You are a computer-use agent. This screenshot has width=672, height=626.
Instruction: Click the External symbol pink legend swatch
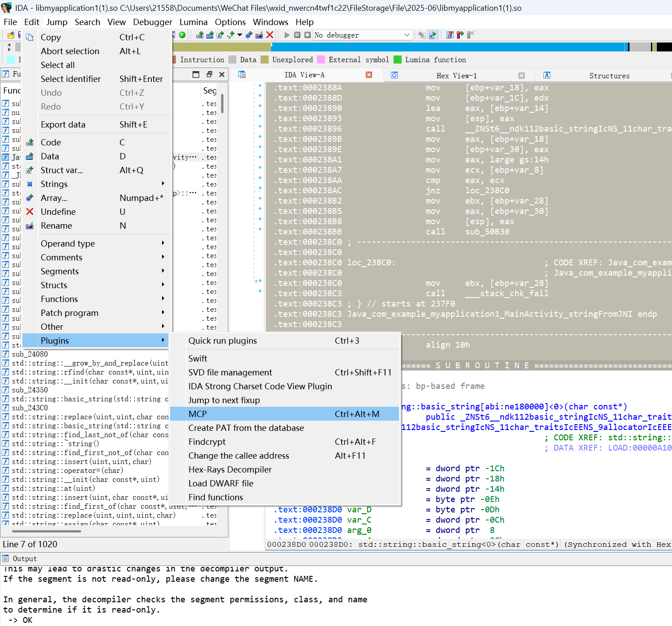[321, 60]
